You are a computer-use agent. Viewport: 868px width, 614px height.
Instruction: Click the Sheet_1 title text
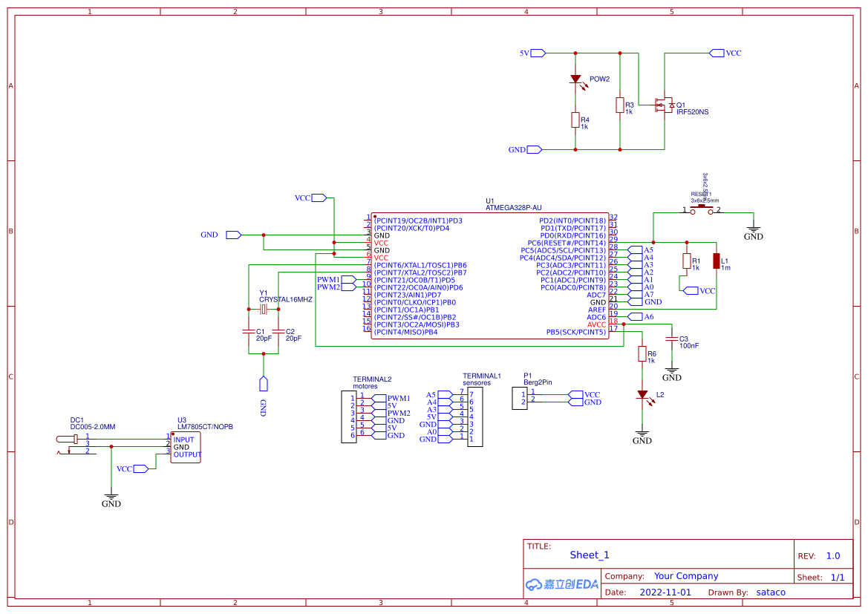click(588, 555)
